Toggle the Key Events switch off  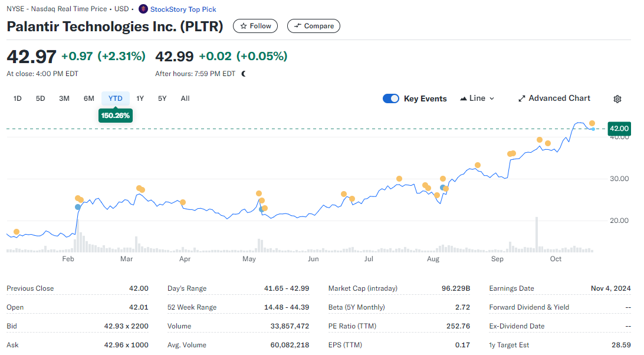point(390,98)
